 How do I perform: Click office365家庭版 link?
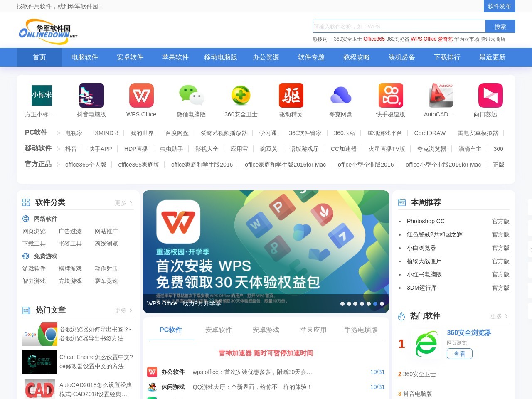139,165
